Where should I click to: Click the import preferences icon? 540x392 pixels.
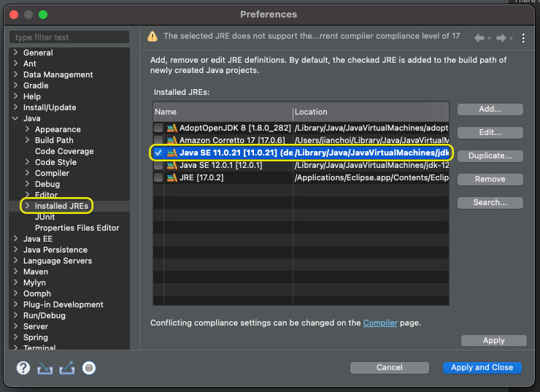pyautogui.click(x=45, y=368)
